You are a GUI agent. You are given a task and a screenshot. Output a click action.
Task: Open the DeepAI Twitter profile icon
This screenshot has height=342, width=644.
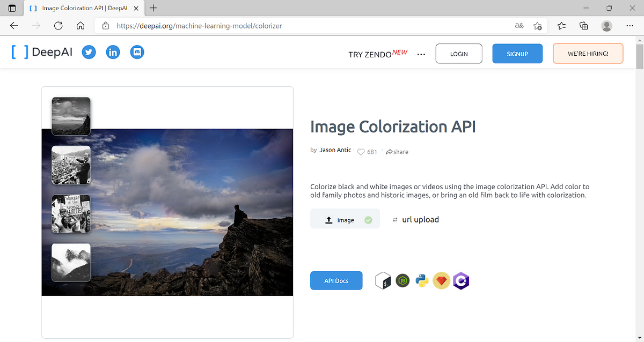[89, 52]
